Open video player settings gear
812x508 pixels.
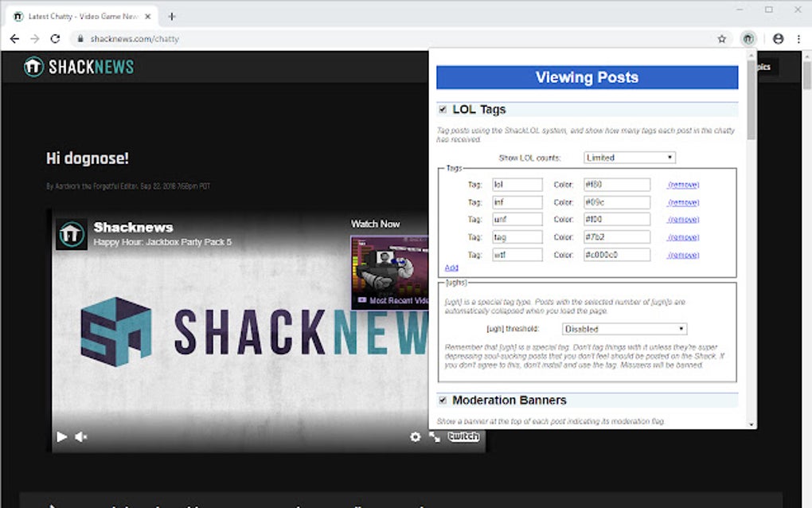point(416,436)
